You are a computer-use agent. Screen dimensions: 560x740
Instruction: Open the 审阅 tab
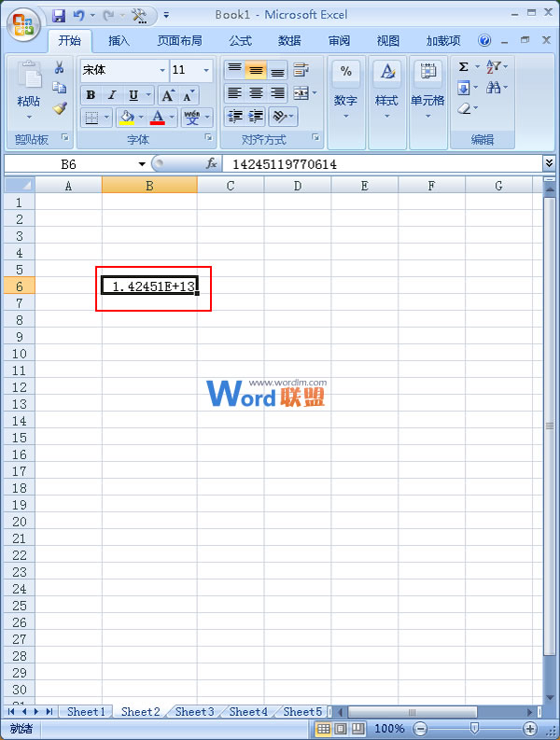click(339, 41)
